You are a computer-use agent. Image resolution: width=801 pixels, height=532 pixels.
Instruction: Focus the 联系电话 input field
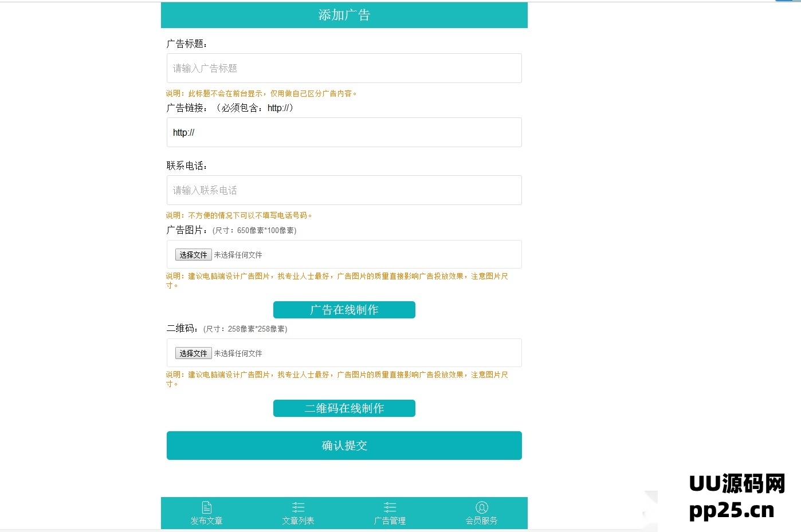point(344,190)
